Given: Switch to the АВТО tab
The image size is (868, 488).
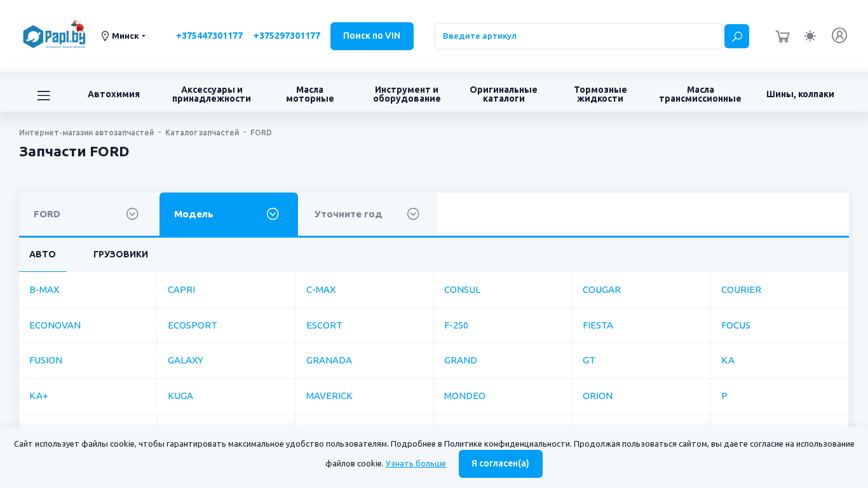Looking at the screenshot, I should click(x=43, y=254).
